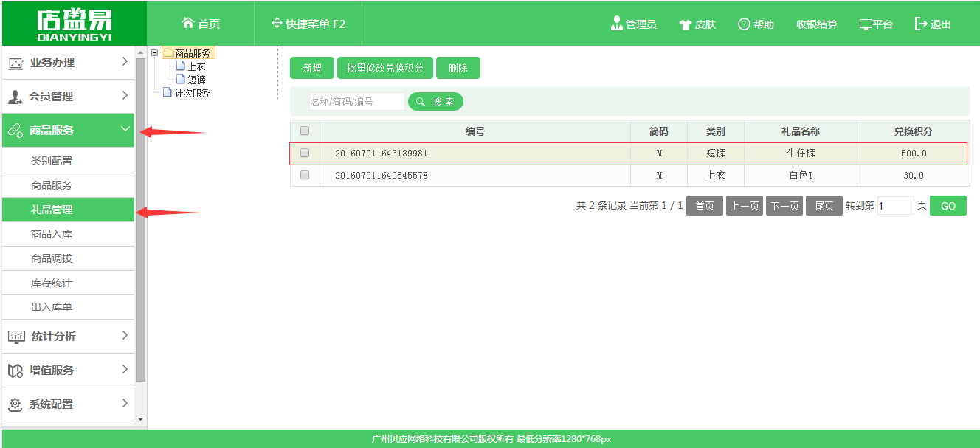Open 收银结算 in top bar
Image resolution: width=980 pixels, height=448 pixels.
tap(817, 24)
